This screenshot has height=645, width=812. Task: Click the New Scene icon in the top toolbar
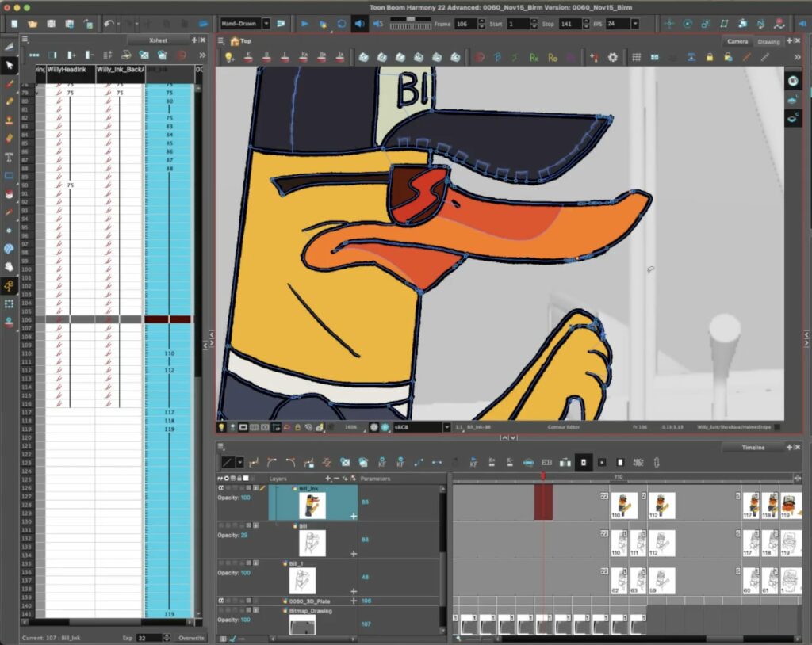[14, 24]
